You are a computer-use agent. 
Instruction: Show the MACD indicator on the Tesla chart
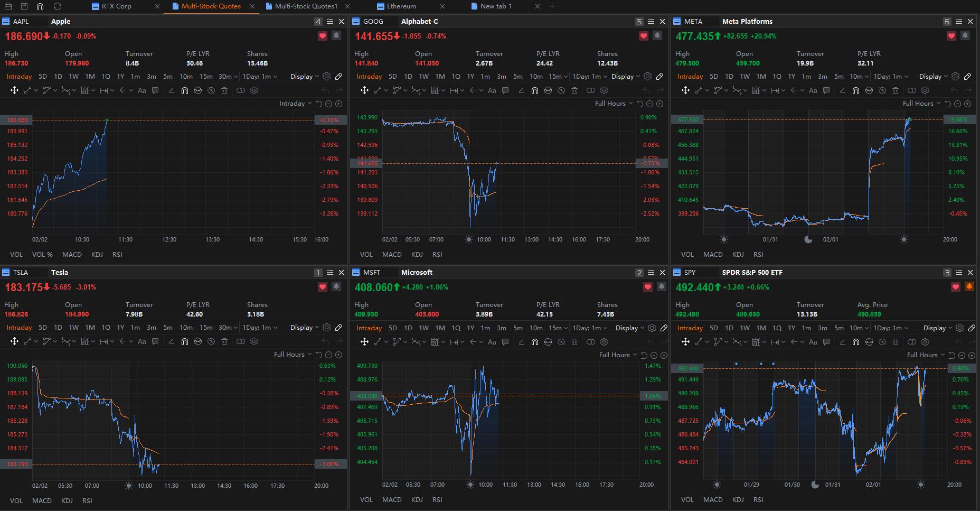tap(42, 500)
